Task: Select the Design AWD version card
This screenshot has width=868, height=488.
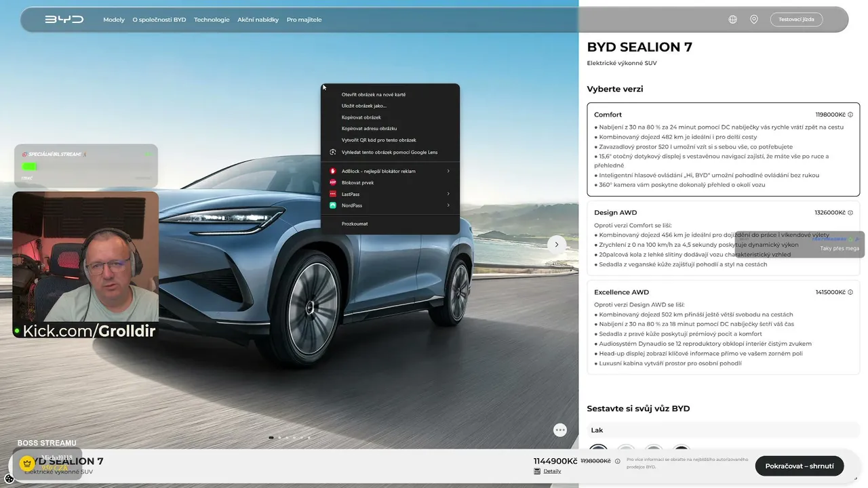Action: (723, 238)
